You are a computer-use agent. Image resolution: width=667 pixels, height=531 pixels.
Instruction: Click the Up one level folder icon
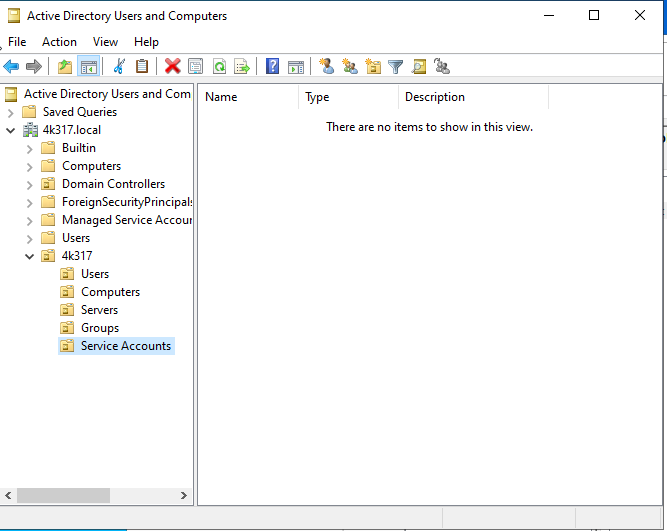pos(65,67)
